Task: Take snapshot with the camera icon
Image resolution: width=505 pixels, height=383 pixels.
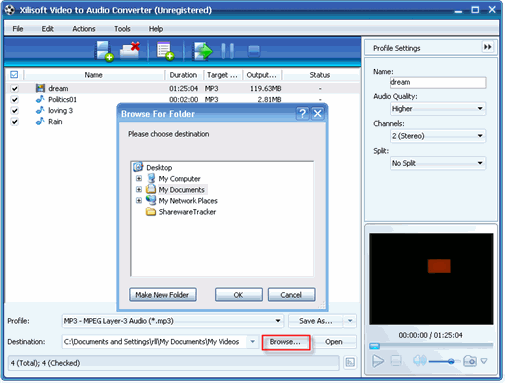Action: coord(470,361)
